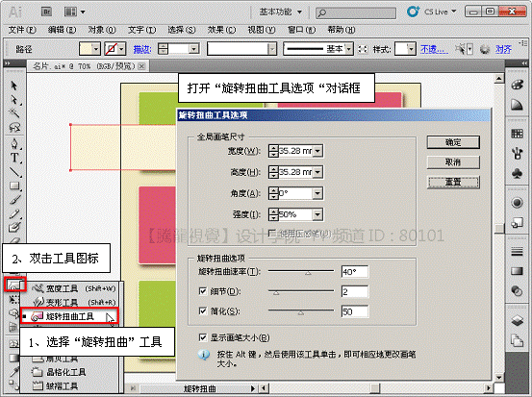The height and width of the screenshot is (397, 532).
Task: Click the 取消 button
Action: (x=453, y=162)
